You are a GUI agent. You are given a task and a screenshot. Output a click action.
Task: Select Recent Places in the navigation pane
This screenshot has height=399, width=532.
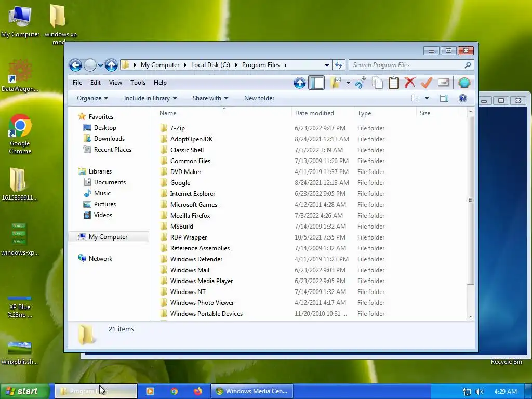(113, 149)
